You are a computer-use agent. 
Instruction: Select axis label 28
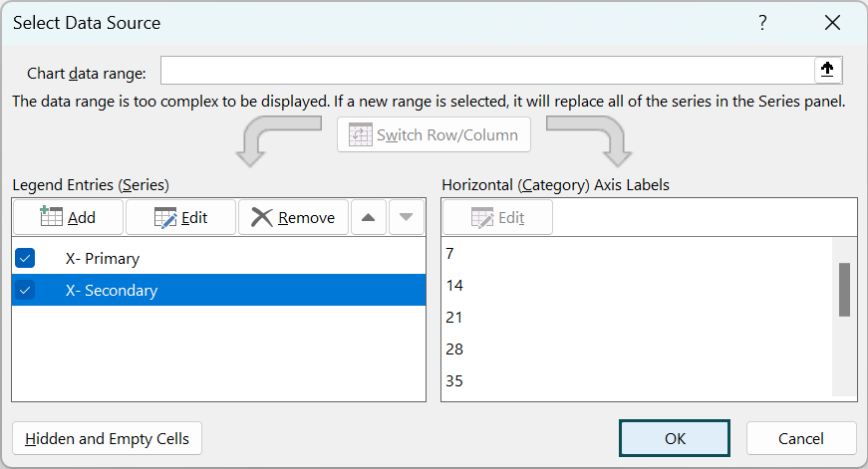(x=638, y=349)
